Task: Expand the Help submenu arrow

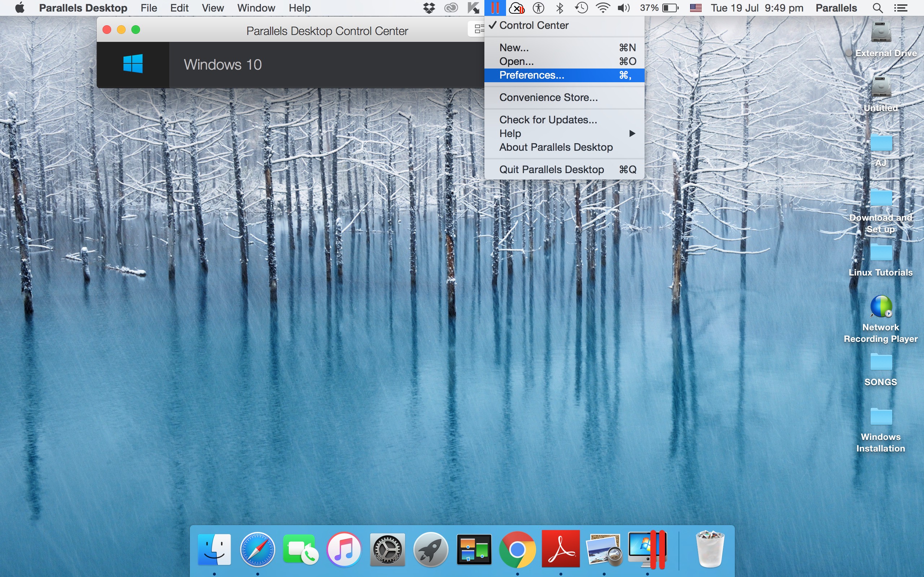Action: [631, 134]
